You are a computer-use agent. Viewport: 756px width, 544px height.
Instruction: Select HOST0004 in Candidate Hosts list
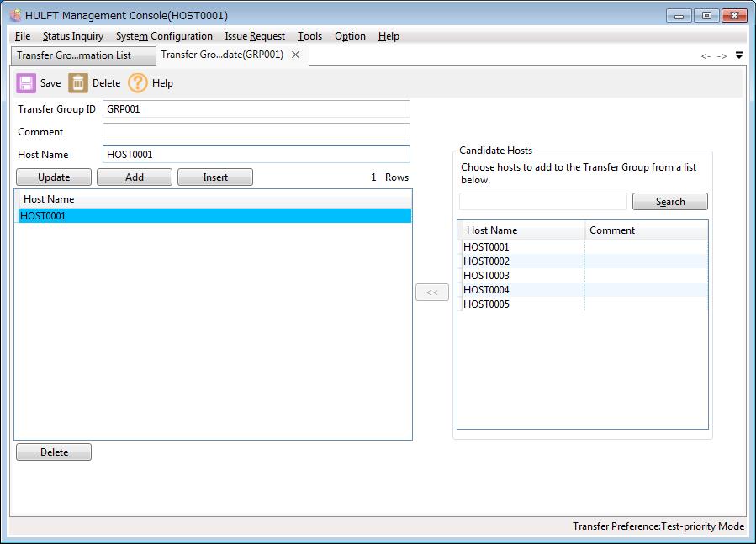click(583, 290)
